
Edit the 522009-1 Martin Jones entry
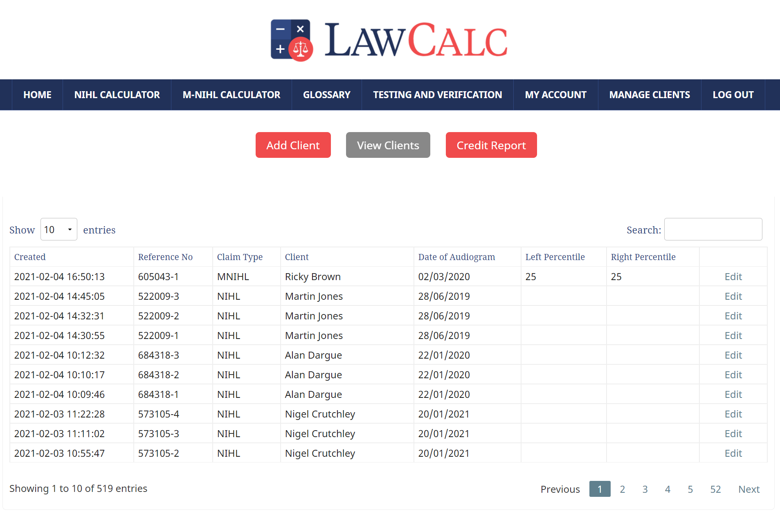[733, 336]
